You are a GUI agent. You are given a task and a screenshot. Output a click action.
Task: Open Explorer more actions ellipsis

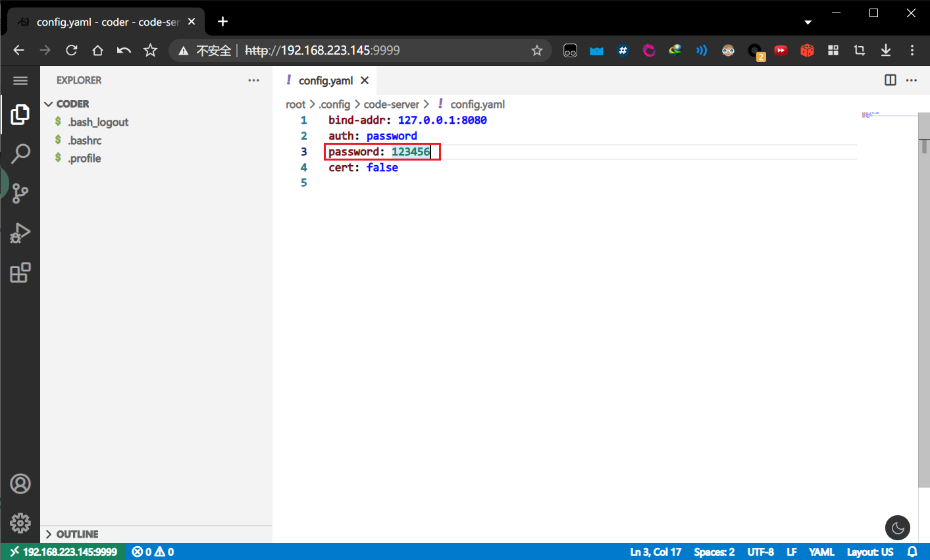(x=253, y=80)
